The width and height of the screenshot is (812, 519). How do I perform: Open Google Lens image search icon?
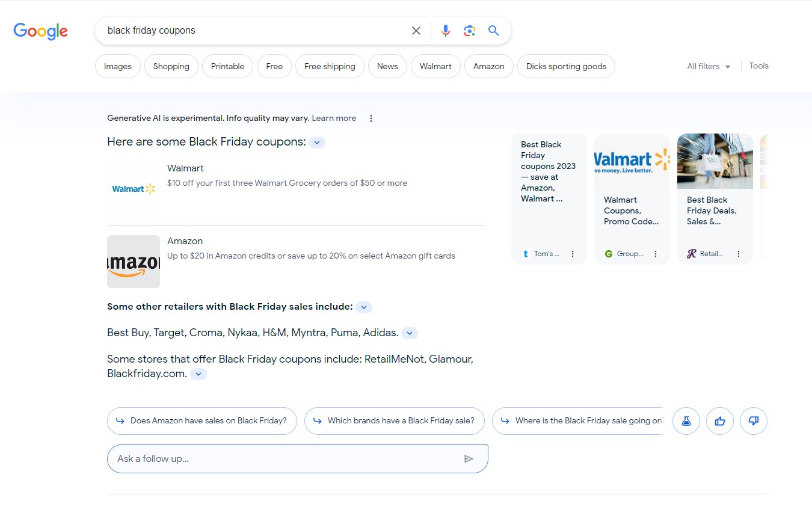470,31
